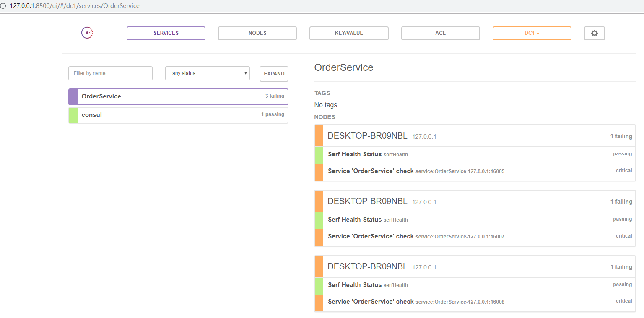Open node with check OrderService-127.0.0.1:16007

click(475, 202)
